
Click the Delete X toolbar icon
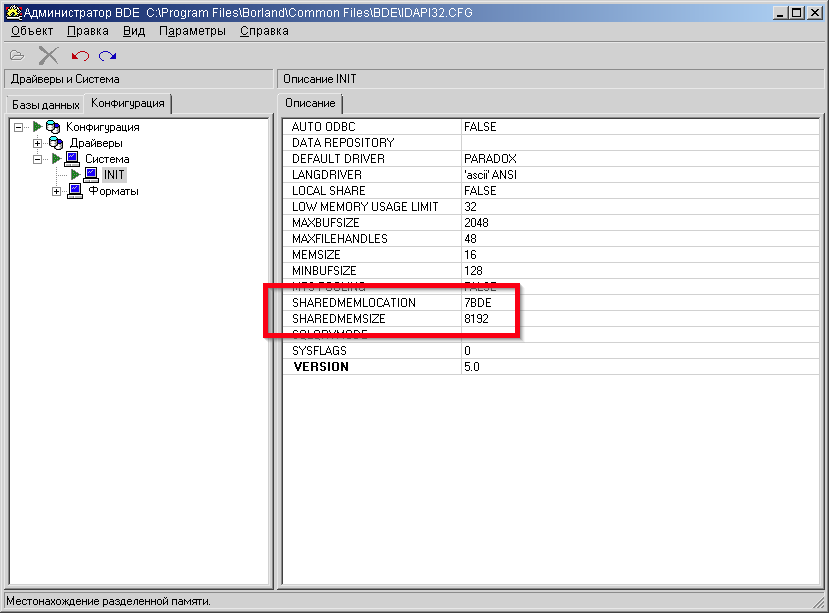tap(48, 56)
